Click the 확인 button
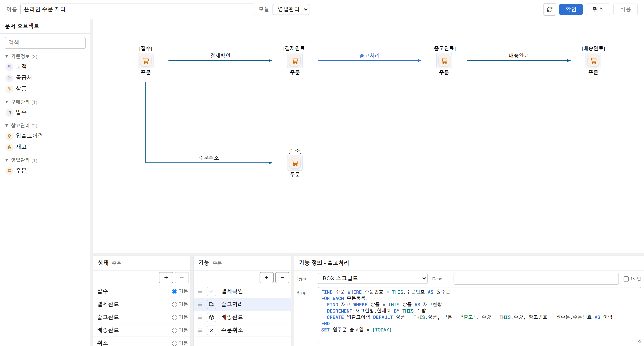 [571, 9]
